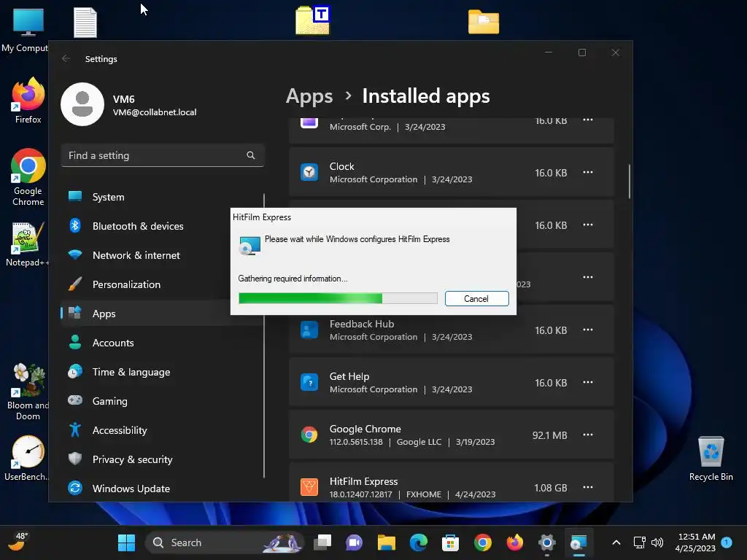
Task: Click the HitFilm Express icon in apps list
Action: click(x=309, y=486)
